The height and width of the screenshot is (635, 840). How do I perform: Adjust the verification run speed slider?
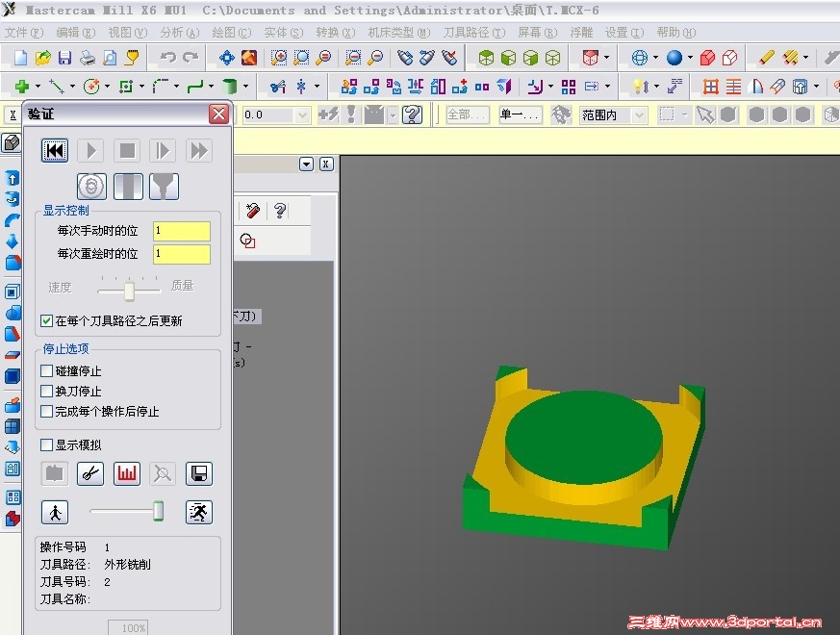[158, 511]
